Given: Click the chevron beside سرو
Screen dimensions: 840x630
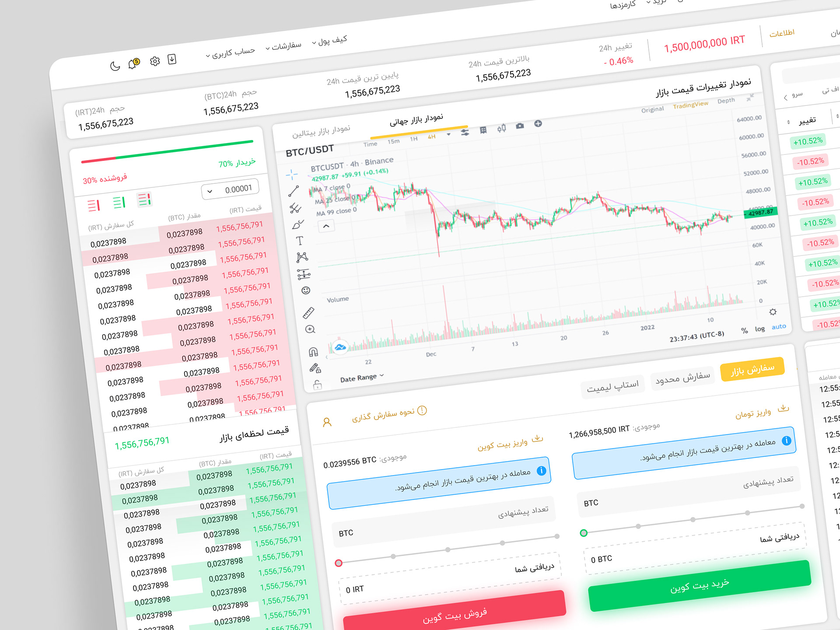Looking at the screenshot, I should 786,98.
